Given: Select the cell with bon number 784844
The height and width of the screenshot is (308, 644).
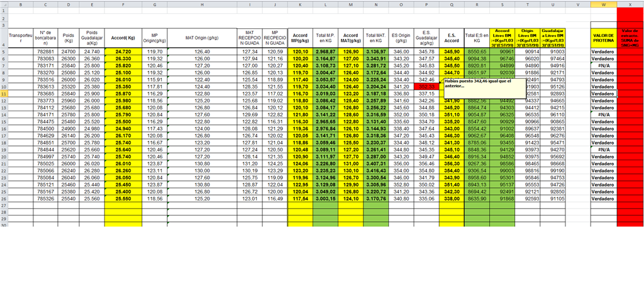Looking at the screenshot, I should [x=45, y=150].
